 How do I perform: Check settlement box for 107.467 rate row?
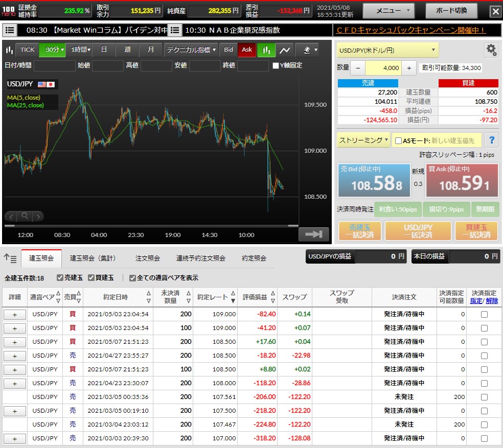tap(484, 425)
